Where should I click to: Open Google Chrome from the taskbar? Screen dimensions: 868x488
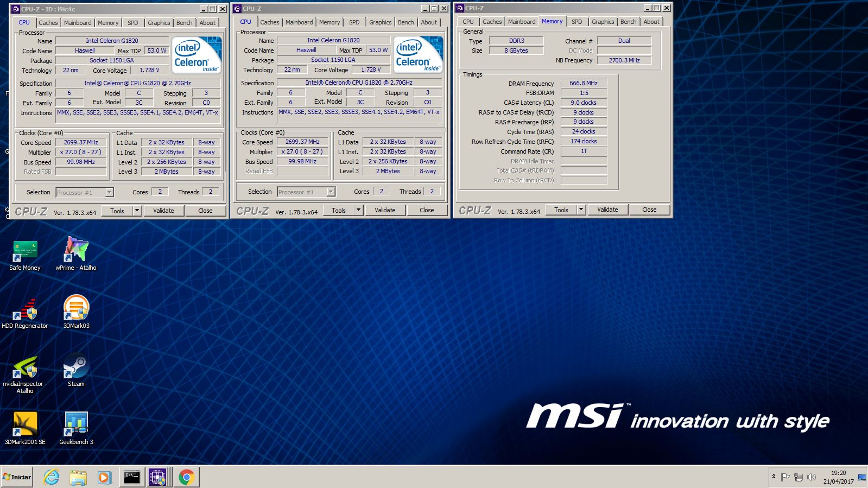click(x=186, y=477)
